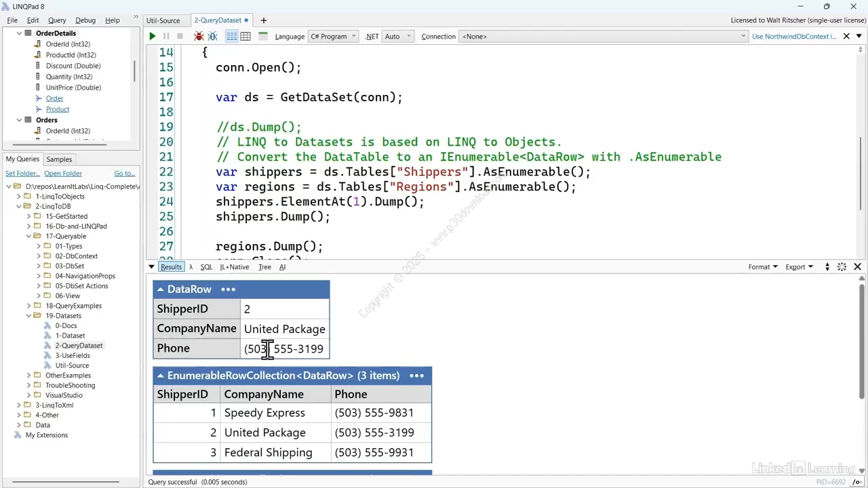This screenshot has height=488, width=868.
Task: Switch to data grids results view icon
Action: click(245, 37)
